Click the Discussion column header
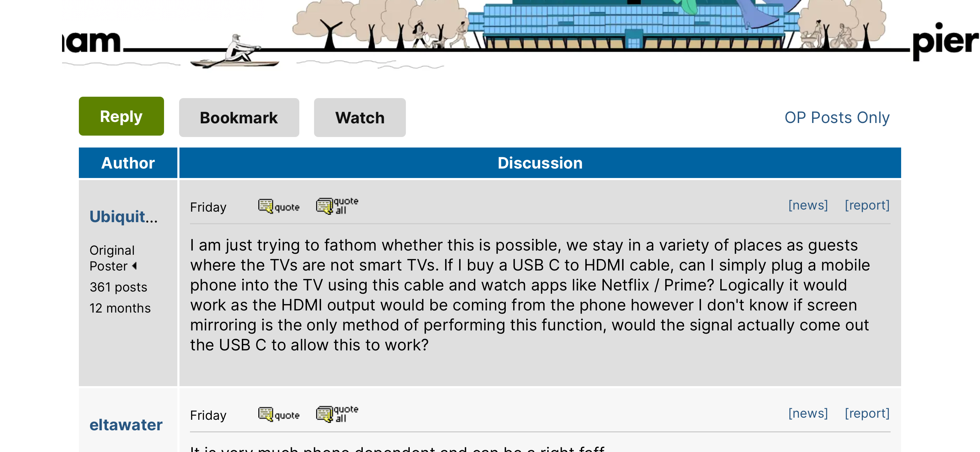Viewport: 980px width, 452px height. click(539, 163)
